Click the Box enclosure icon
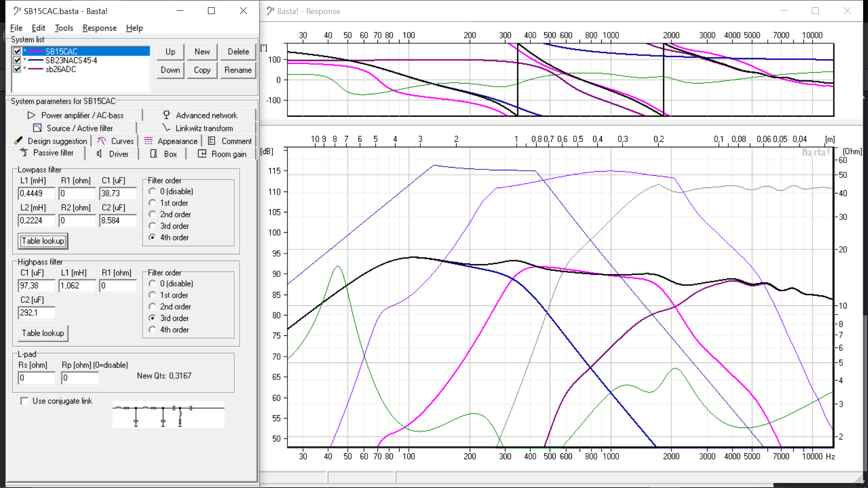 154,154
